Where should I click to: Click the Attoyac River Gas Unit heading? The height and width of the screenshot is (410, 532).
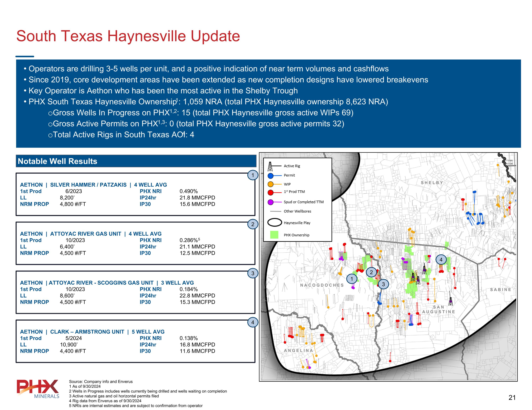click(85, 234)
